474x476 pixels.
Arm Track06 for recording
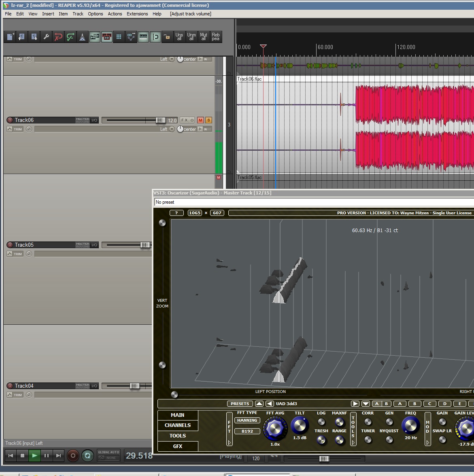10,120
